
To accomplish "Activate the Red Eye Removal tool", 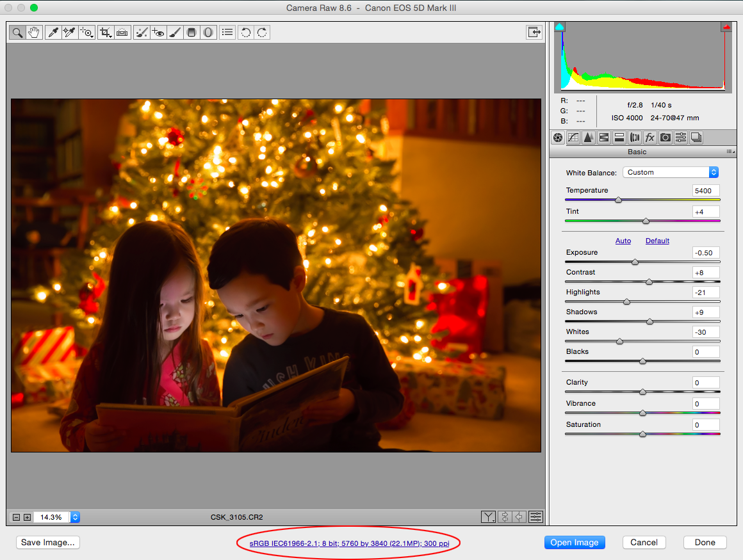I will [158, 32].
